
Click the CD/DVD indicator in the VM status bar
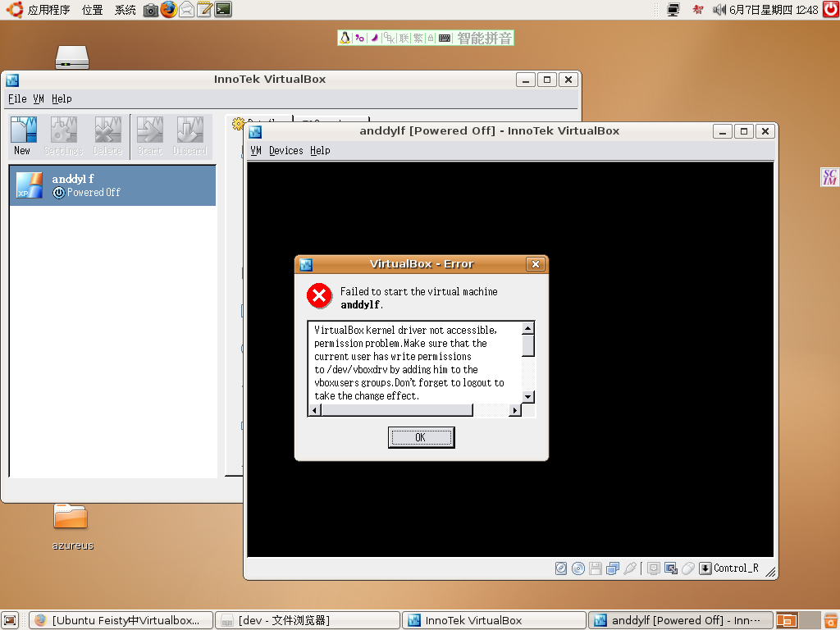tap(578, 568)
